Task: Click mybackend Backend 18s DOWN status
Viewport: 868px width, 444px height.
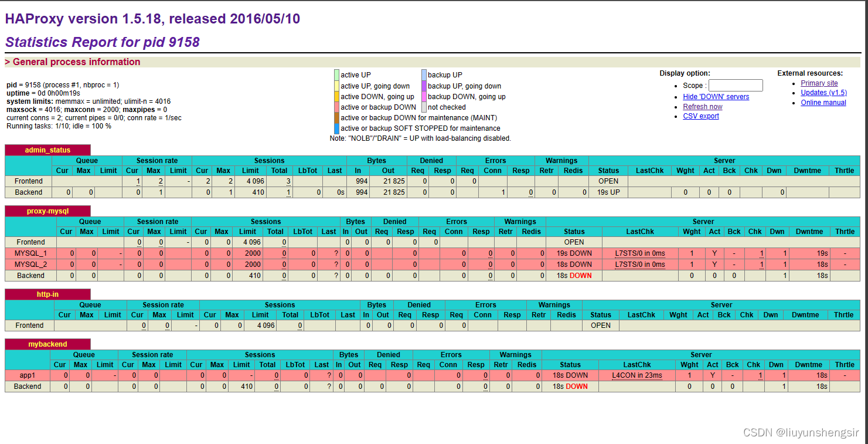Action: tap(570, 387)
